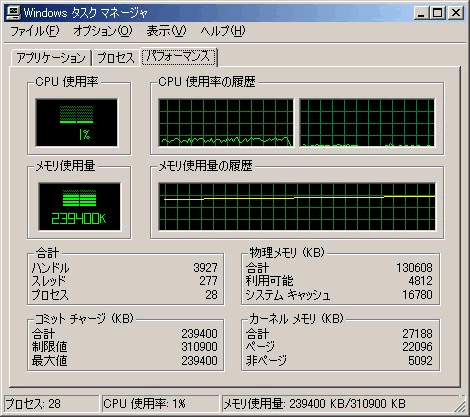
Task: Click the ページ value 22096
Action: (417, 347)
